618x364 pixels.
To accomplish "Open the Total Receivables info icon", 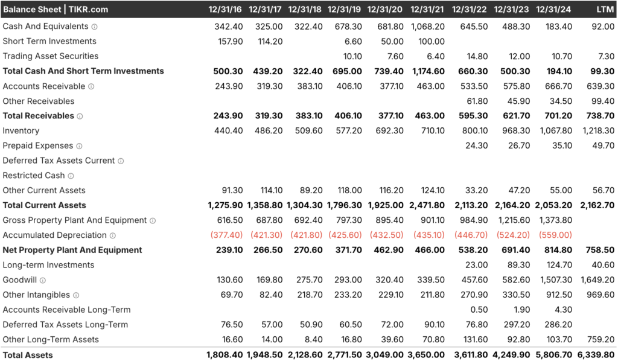I will 80,116.
